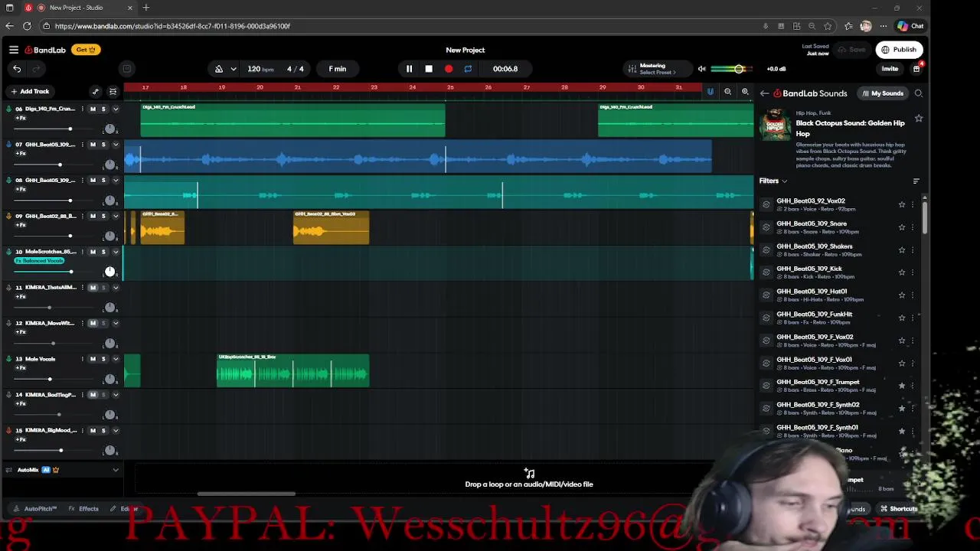Favorite GHH_Beat05_109_Shakers sound

point(902,250)
